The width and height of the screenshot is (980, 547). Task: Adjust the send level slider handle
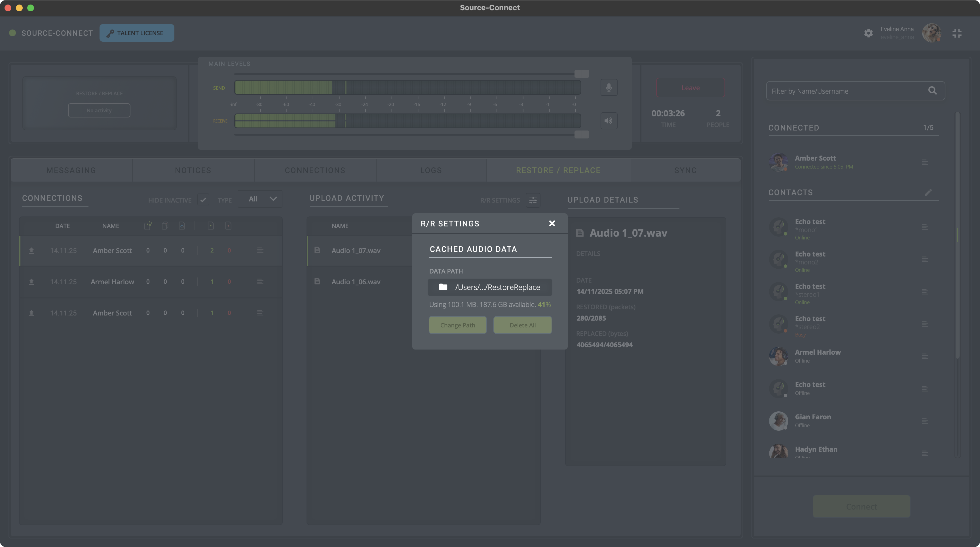pos(581,73)
